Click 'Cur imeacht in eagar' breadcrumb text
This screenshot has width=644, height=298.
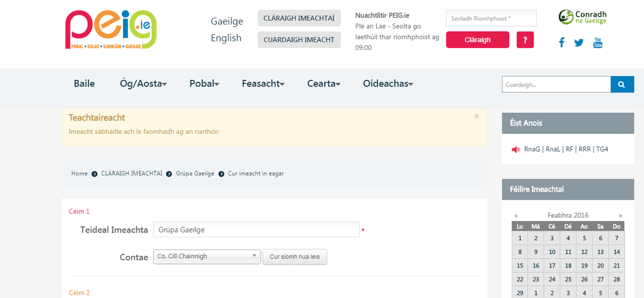point(256,173)
